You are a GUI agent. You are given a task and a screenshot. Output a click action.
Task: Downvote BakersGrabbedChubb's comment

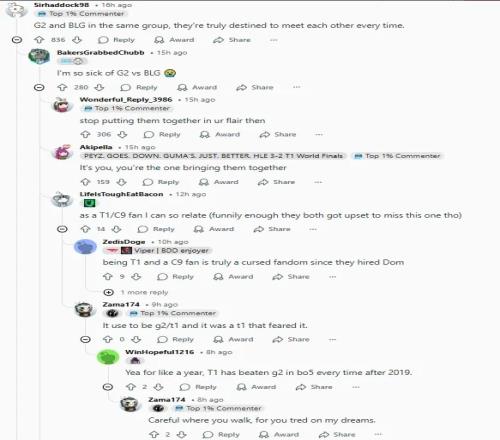point(99,87)
